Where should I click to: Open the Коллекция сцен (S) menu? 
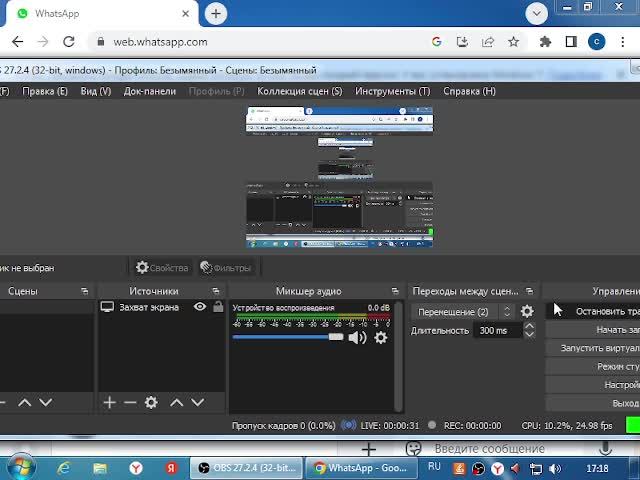300,91
